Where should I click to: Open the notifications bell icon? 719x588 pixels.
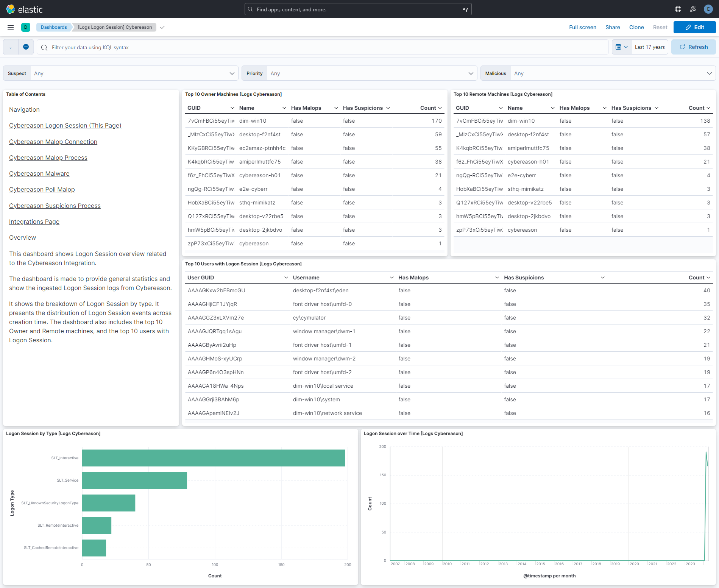693,9
